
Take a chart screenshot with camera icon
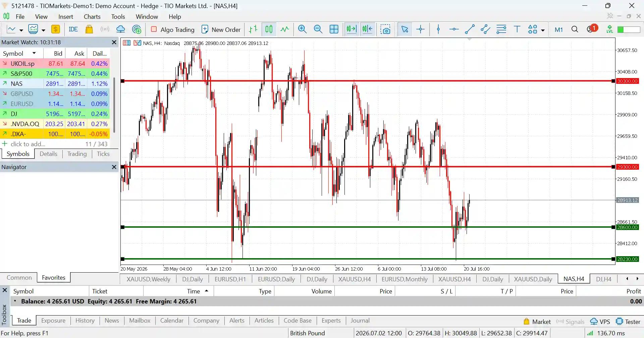point(386,30)
